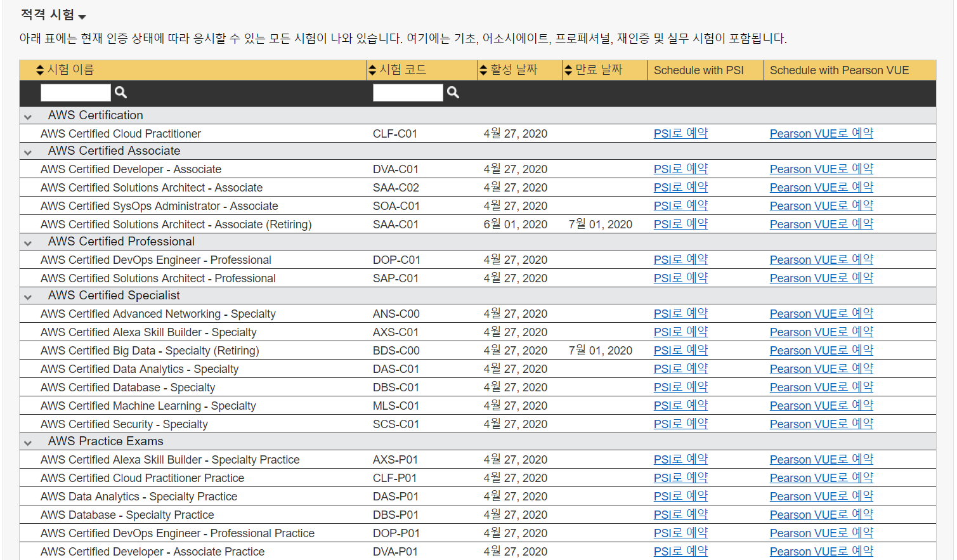Open PSI booking for DVA-P01 practice
This screenshot has height=560, width=957.
coord(680,551)
